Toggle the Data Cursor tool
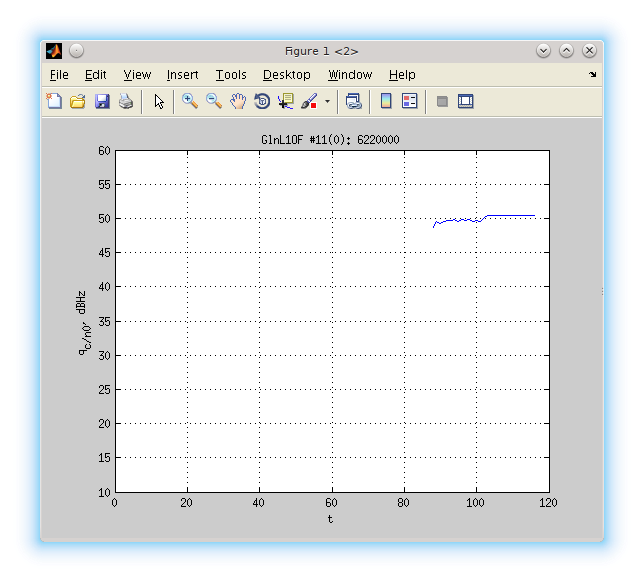644x582 pixels. pyautogui.click(x=286, y=101)
